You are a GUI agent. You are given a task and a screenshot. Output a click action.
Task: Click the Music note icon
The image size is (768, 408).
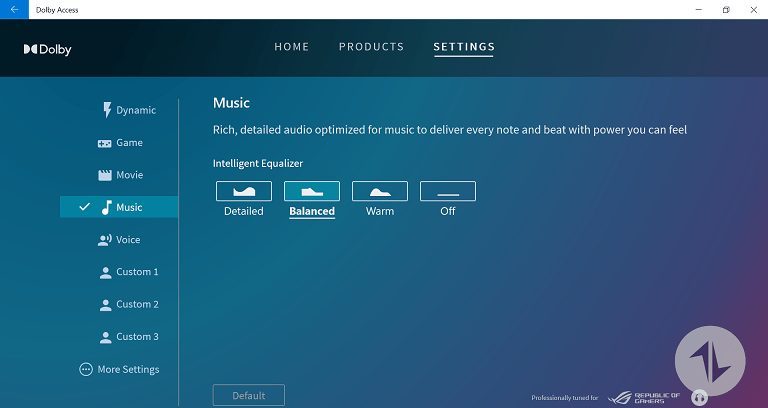[106, 207]
